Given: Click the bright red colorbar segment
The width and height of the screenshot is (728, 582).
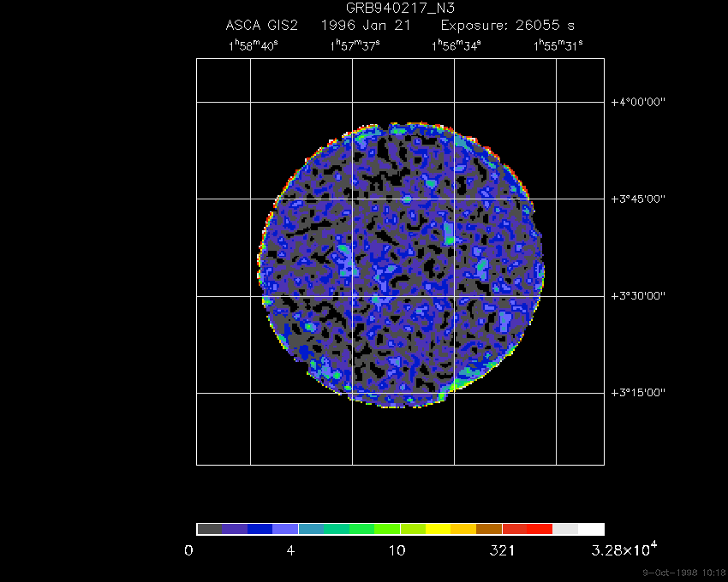Looking at the screenshot, I should point(540,529).
